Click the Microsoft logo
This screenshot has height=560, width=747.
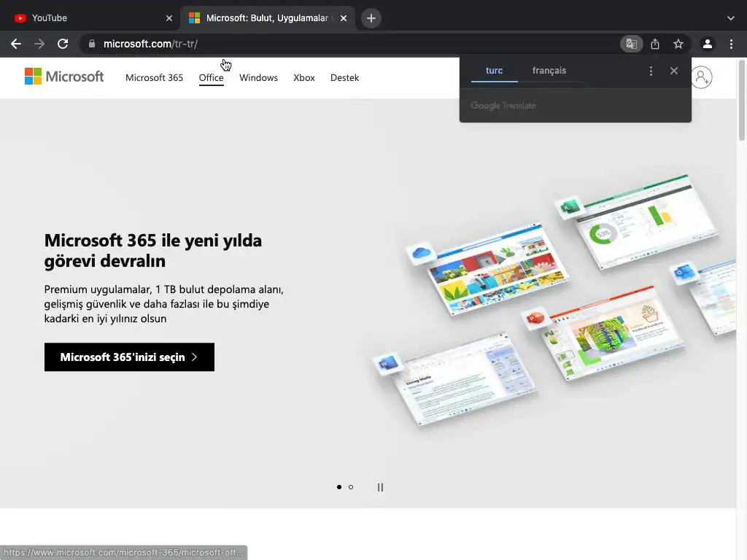64,77
